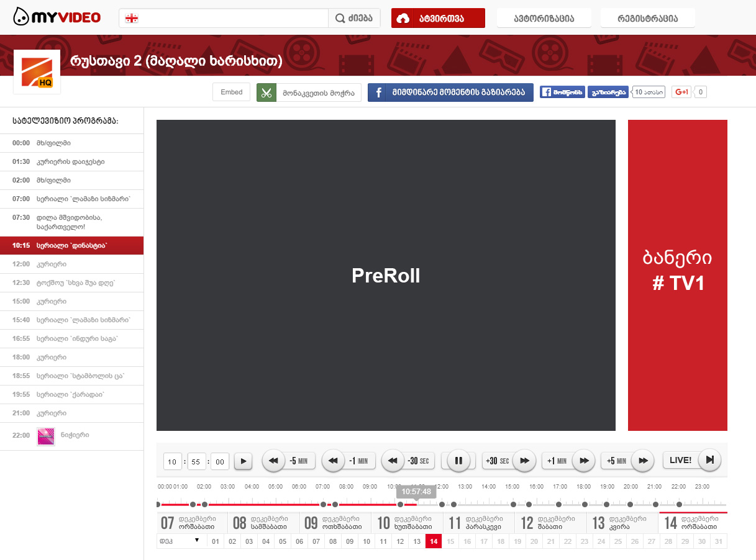Open the language flag selector in search bar
Screen dimensions: 756x560
click(131, 18)
